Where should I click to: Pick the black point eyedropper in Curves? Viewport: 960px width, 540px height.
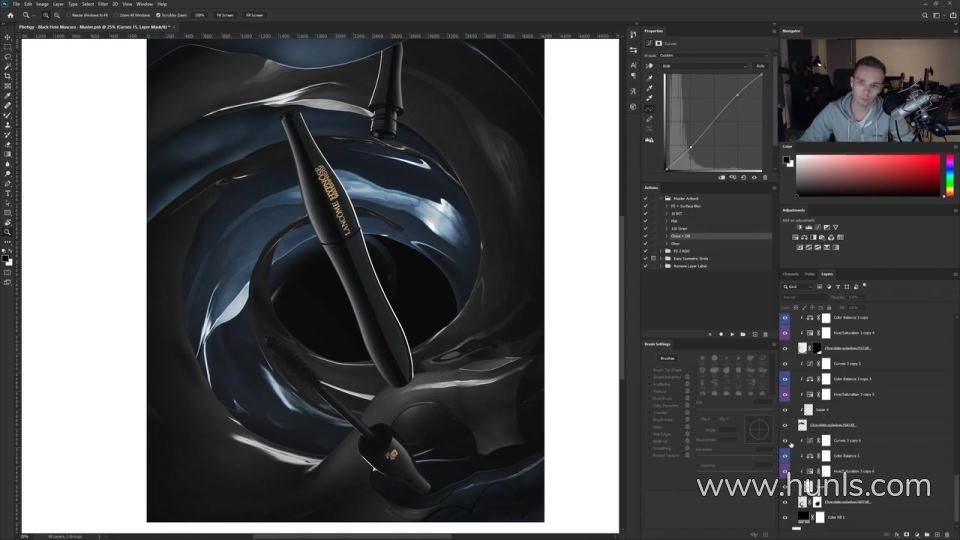(650, 78)
